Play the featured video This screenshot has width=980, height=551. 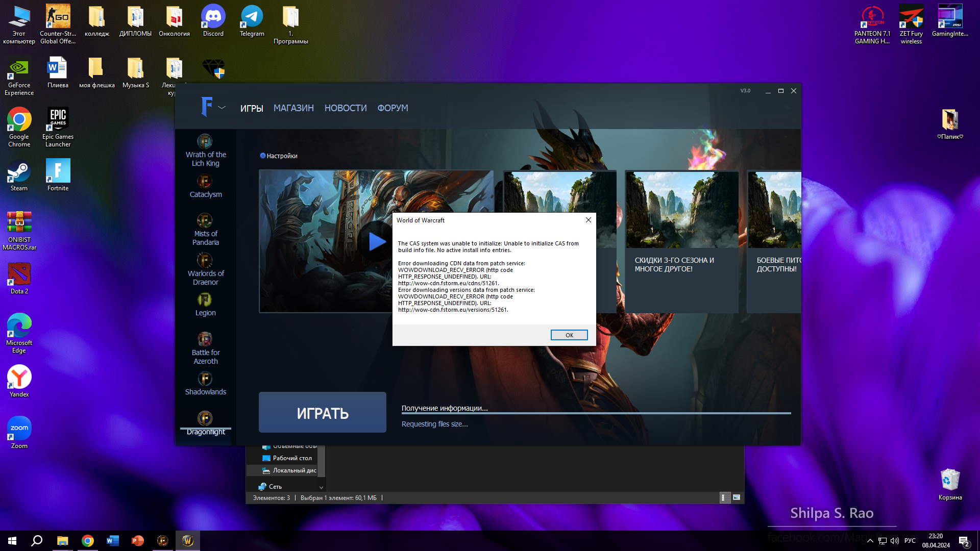[x=377, y=241]
